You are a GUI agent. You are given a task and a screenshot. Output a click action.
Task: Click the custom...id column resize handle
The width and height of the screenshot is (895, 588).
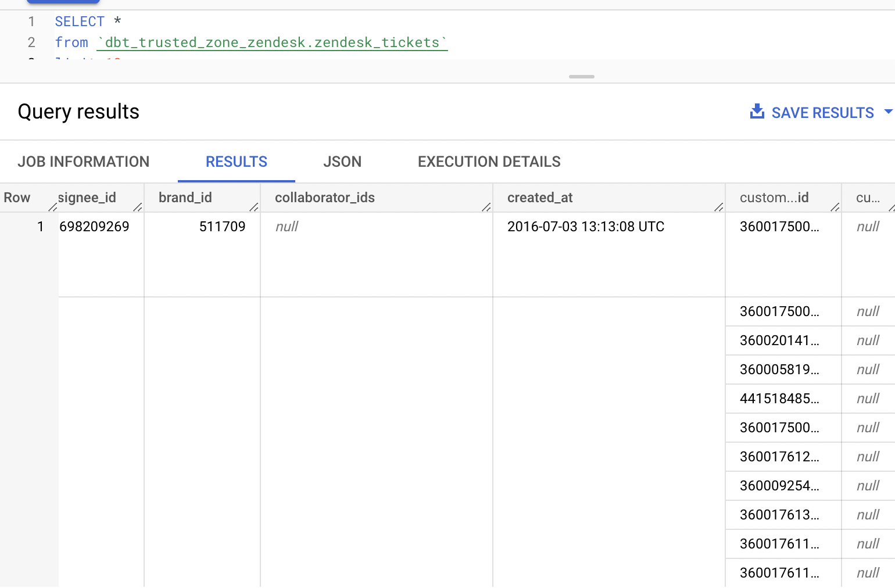pyautogui.click(x=835, y=207)
